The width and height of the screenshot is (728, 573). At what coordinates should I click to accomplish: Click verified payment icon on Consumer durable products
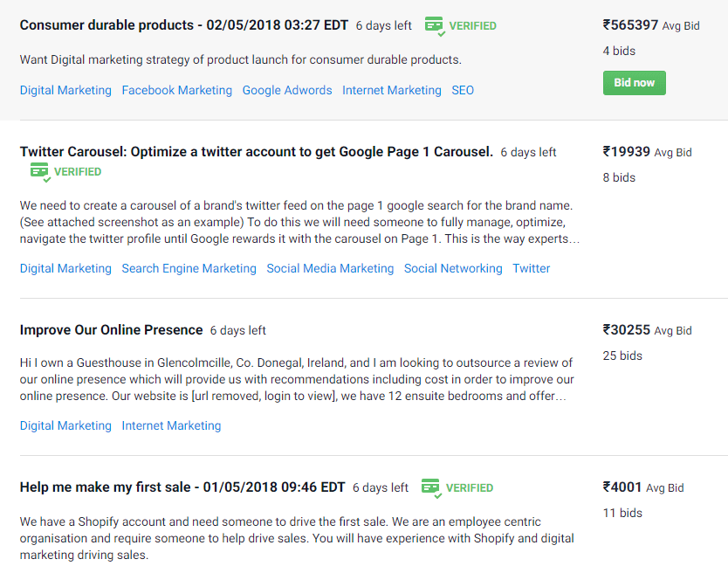point(435,26)
